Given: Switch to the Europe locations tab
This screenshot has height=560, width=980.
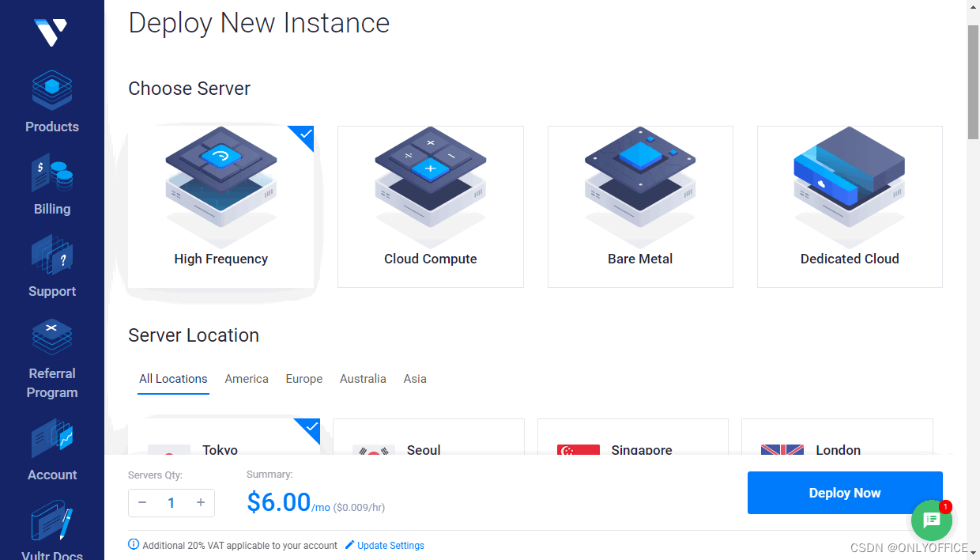Looking at the screenshot, I should (x=304, y=379).
